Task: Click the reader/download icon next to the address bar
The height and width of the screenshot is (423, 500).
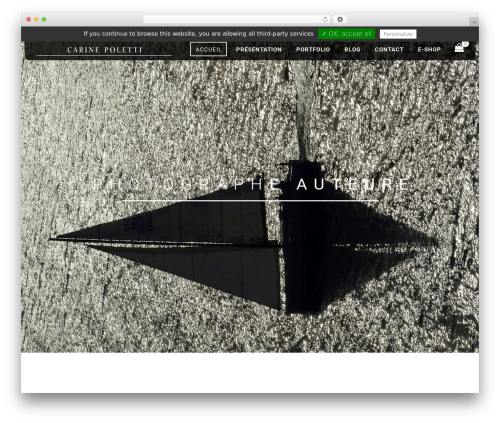Action: point(340,20)
